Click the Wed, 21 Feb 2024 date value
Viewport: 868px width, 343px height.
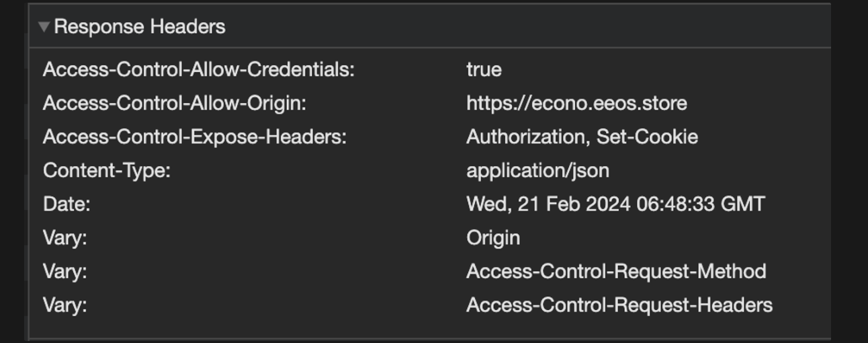[x=615, y=204]
